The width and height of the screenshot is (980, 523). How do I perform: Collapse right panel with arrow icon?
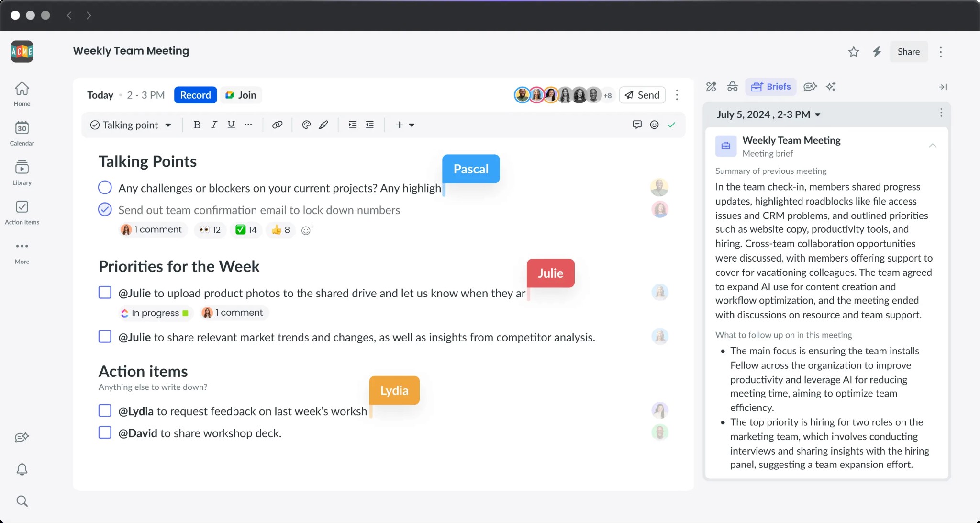click(942, 87)
